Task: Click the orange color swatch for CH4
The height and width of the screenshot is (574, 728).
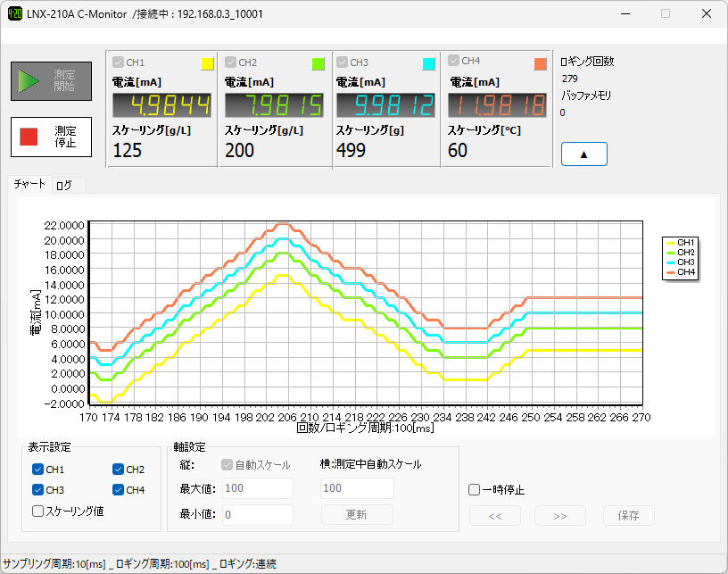Action: [x=541, y=63]
